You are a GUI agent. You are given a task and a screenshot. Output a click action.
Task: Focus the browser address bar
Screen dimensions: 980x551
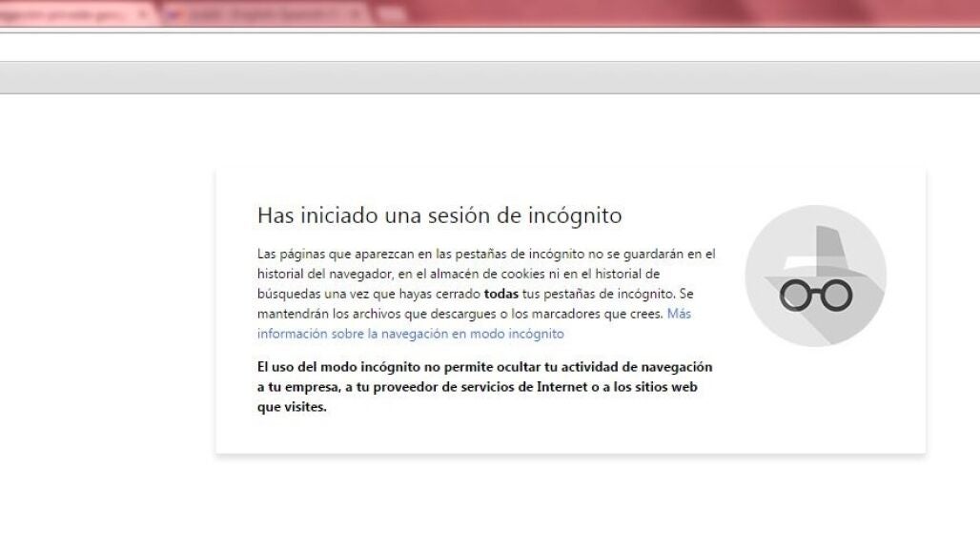click(477, 47)
